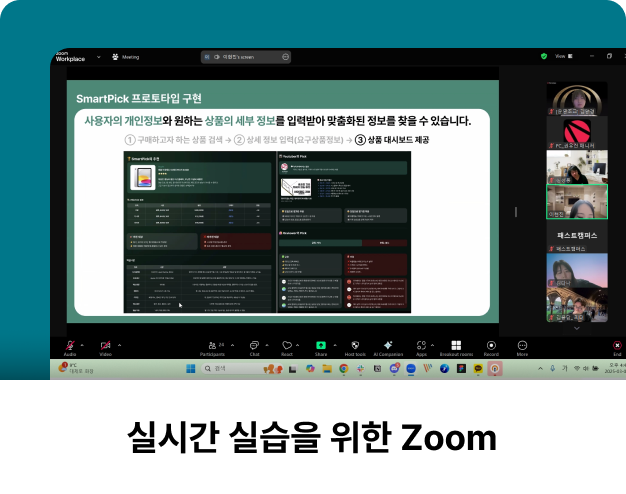This screenshot has width=626, height=494.
Task: Launch AI Companion
Action: [x=388, y=348]
